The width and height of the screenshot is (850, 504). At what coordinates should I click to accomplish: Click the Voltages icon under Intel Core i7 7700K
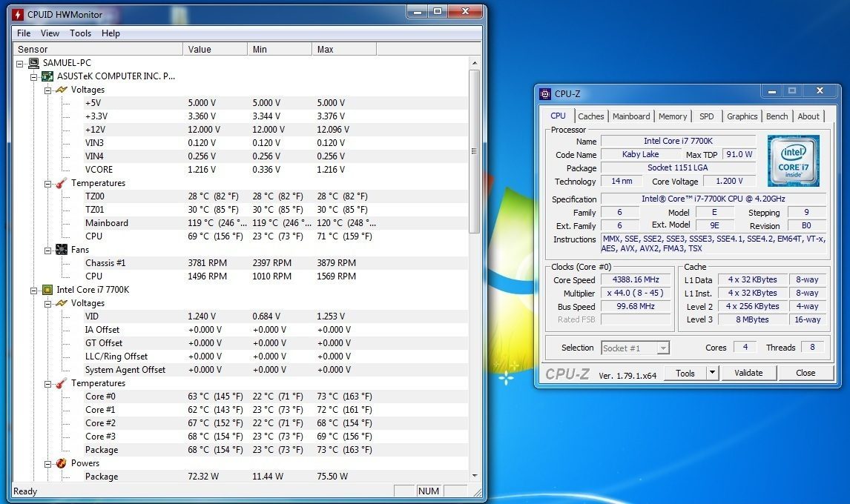62,303
